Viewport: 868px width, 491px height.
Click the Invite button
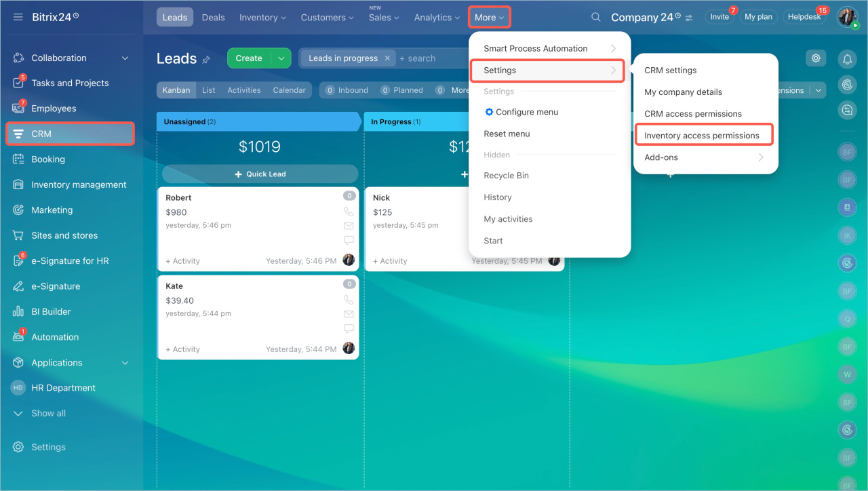(x=719, y=17)
